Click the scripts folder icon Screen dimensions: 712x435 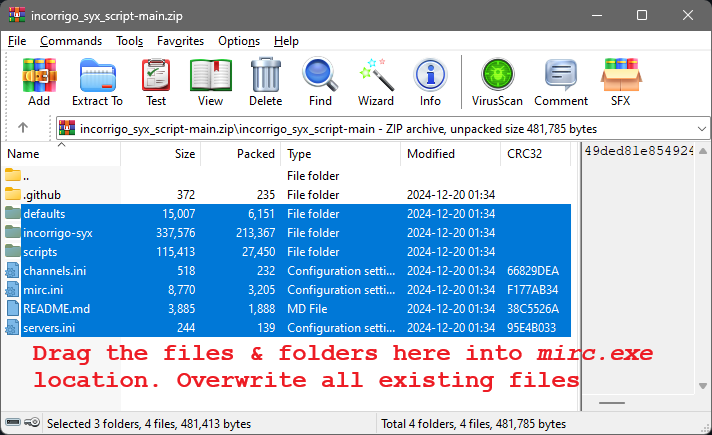(x=13, y=251)
